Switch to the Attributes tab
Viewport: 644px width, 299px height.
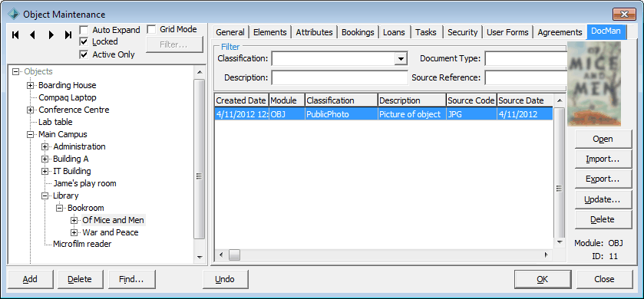[314, 32]
